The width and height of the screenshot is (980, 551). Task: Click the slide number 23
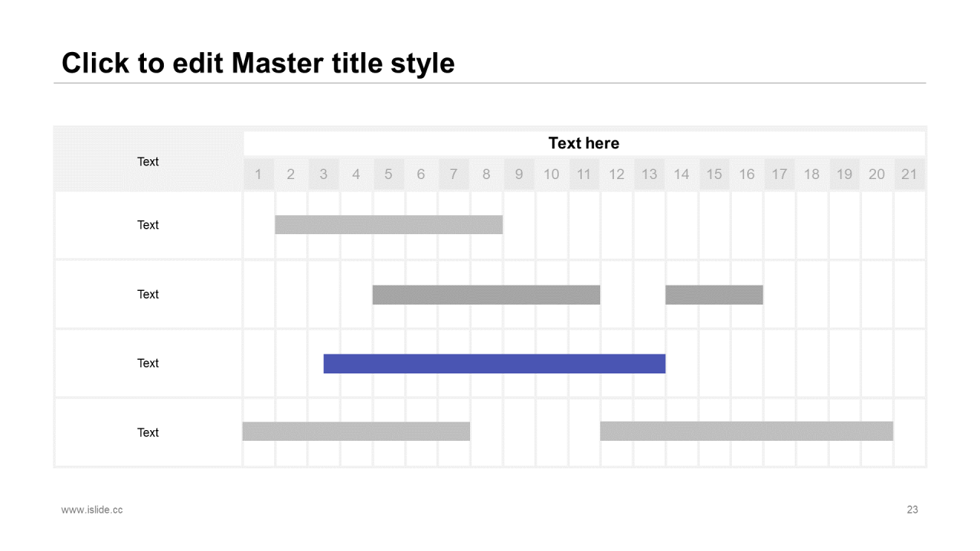912,510
